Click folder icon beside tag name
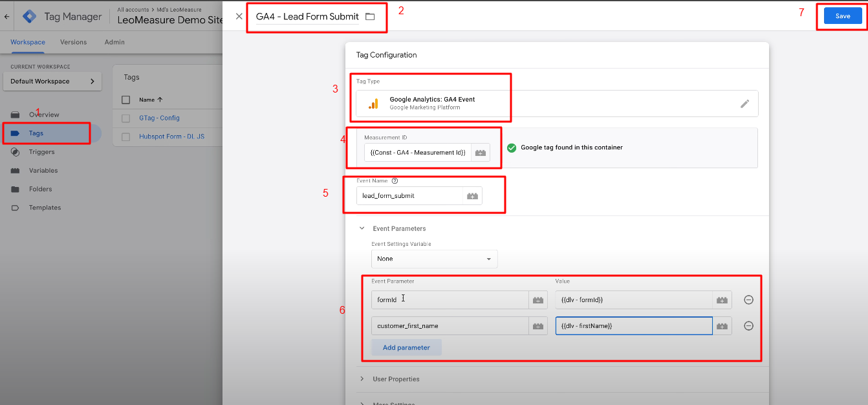Screen dimensions: 868x405 (x=370, y=16)
